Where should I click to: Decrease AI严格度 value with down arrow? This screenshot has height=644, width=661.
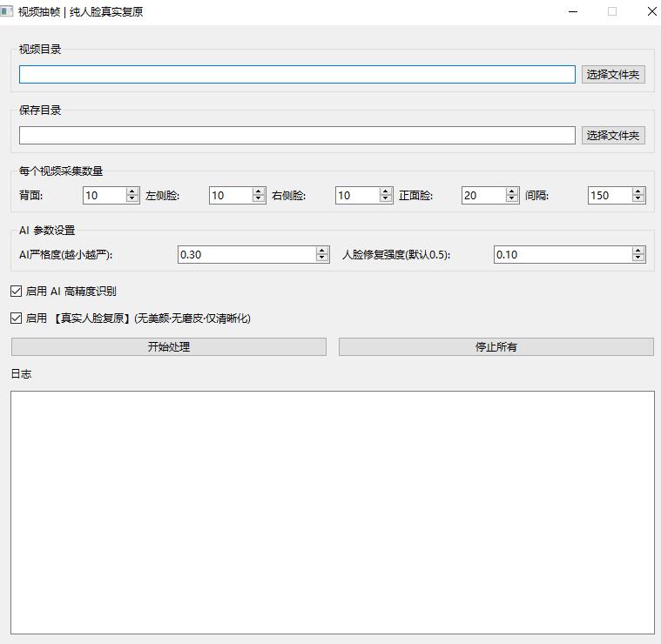(322, 258)
